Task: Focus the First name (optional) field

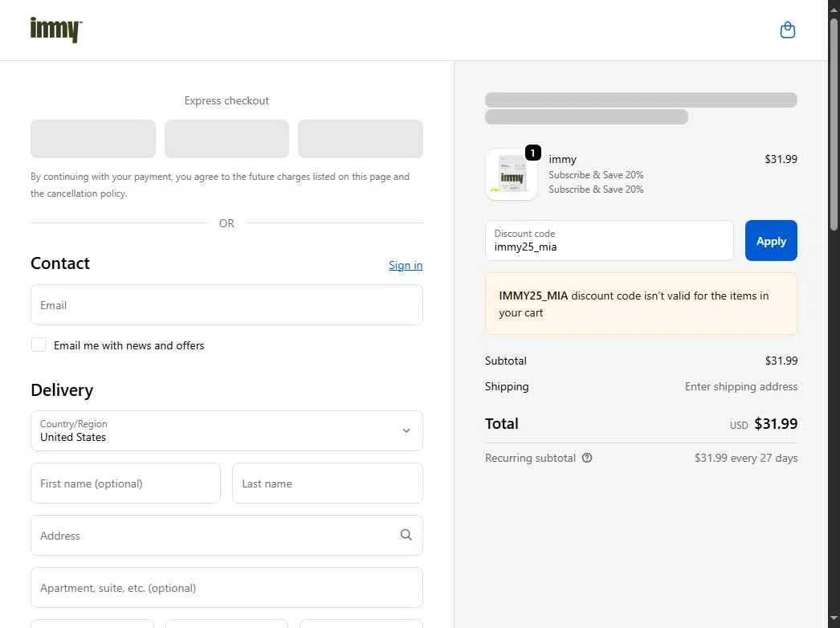Action: pyautogui.click(x=125, y=483)
